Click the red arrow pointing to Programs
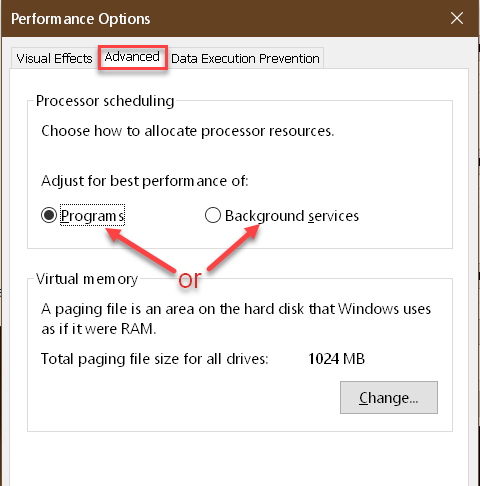 (140, 249)
